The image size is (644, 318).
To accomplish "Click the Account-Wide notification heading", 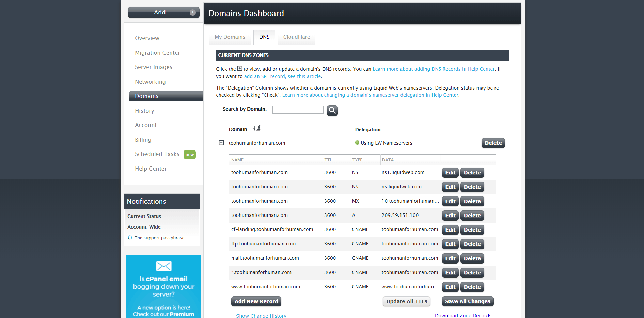I will point(144,227).
